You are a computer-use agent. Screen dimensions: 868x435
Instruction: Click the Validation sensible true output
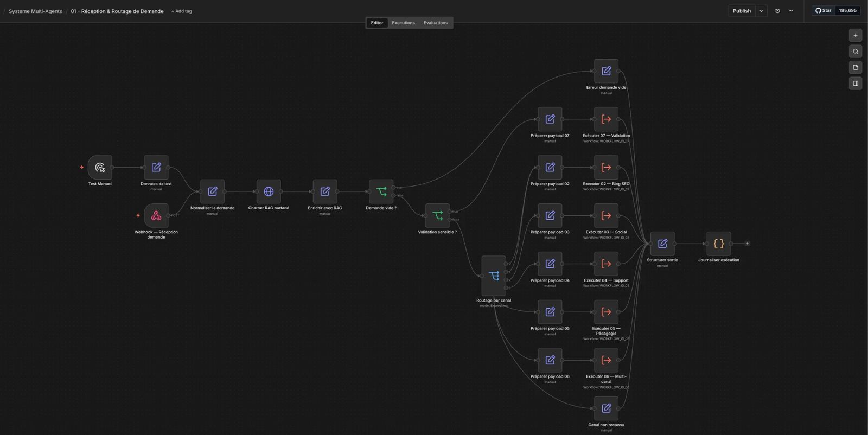pos(450,212)
